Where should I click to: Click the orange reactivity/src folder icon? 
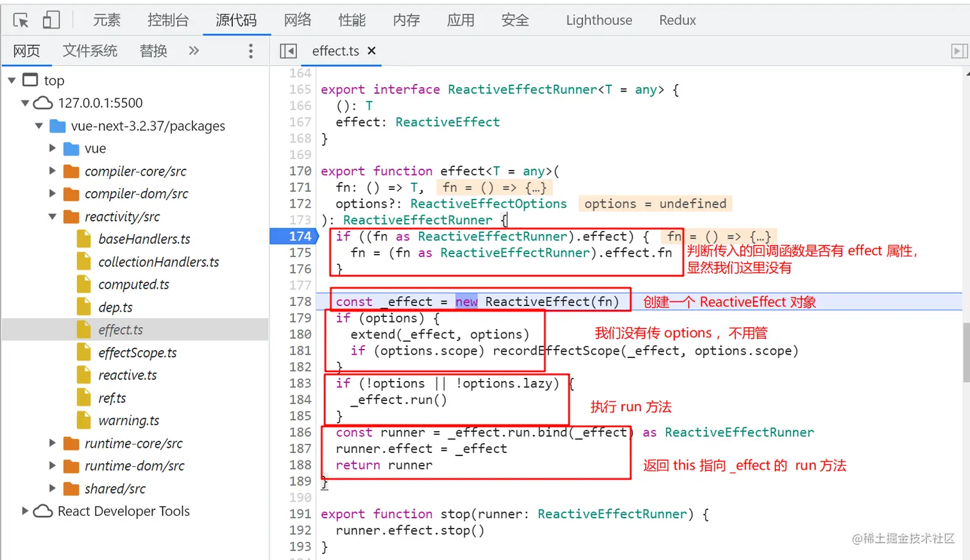click(x=71, y=217)
